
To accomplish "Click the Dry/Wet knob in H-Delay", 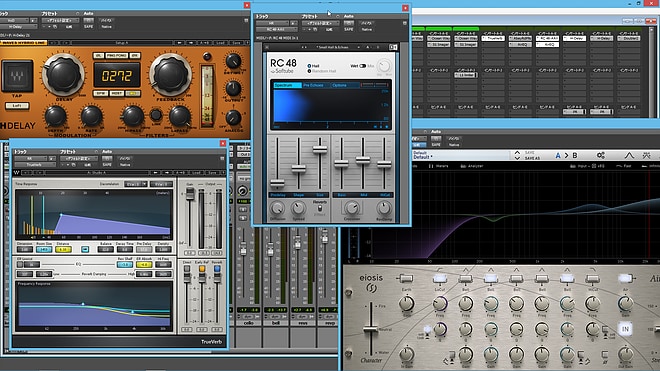I will point(233,61).
